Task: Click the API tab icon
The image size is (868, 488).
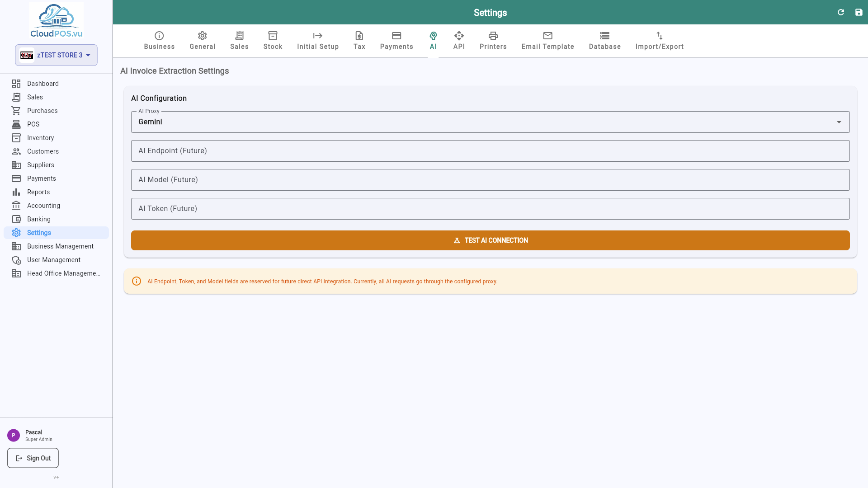Action: point(459,36)
